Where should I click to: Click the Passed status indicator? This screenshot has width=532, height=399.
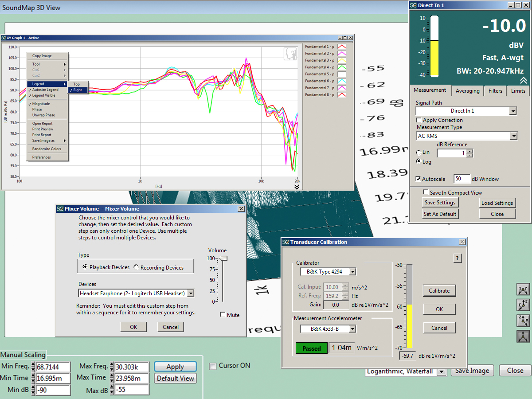311,348
